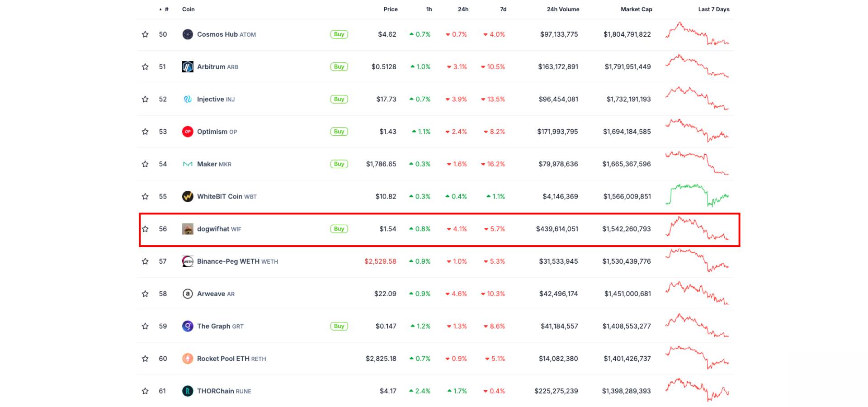
Task: Open the Arbitrum ARB coin page
Action: [217, 67]
